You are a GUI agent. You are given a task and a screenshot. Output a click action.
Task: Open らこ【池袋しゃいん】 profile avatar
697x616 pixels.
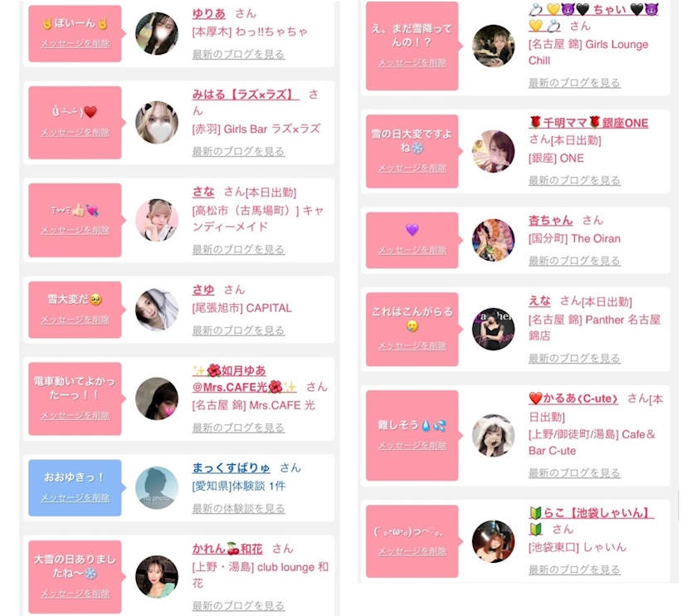coord(493,541)
